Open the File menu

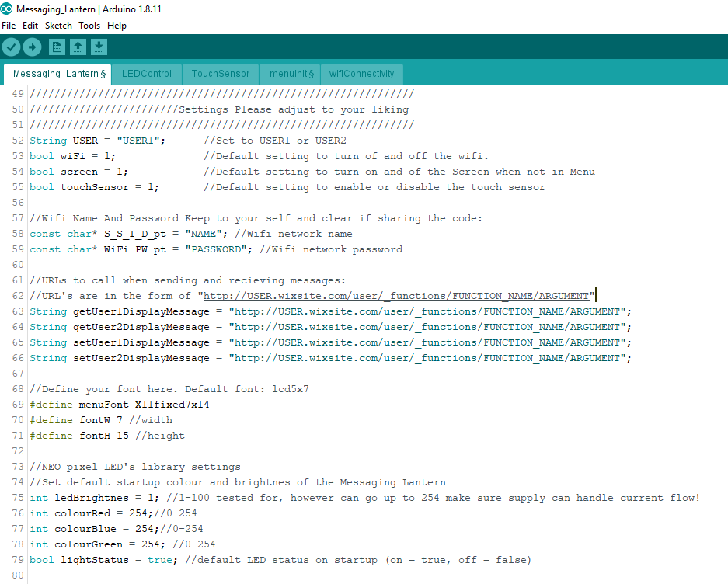[9, 25]
